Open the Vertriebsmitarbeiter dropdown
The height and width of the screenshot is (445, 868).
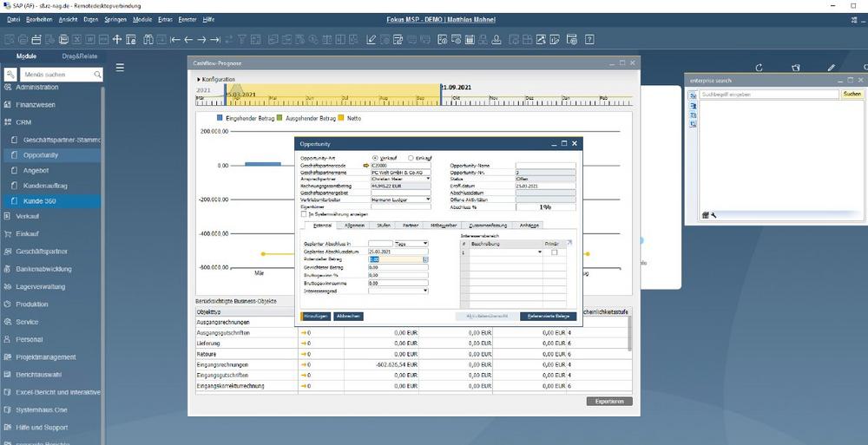point(428,200)
